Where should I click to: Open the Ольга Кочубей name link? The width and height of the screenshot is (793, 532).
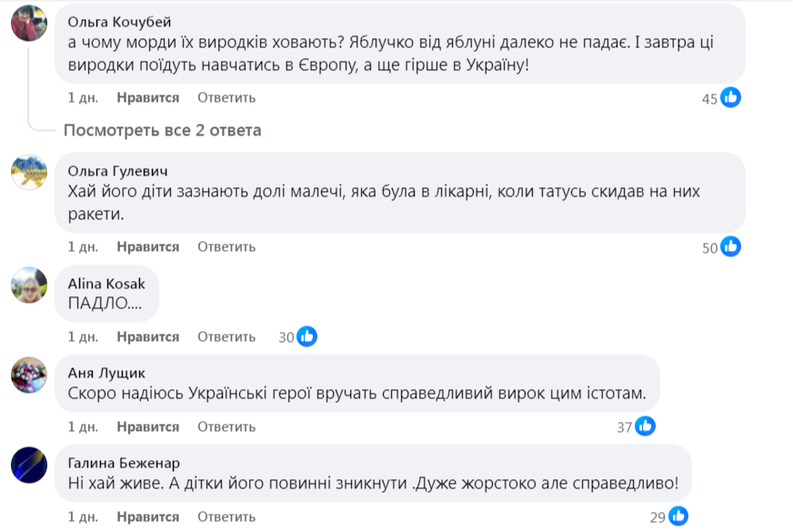point(119,22)
